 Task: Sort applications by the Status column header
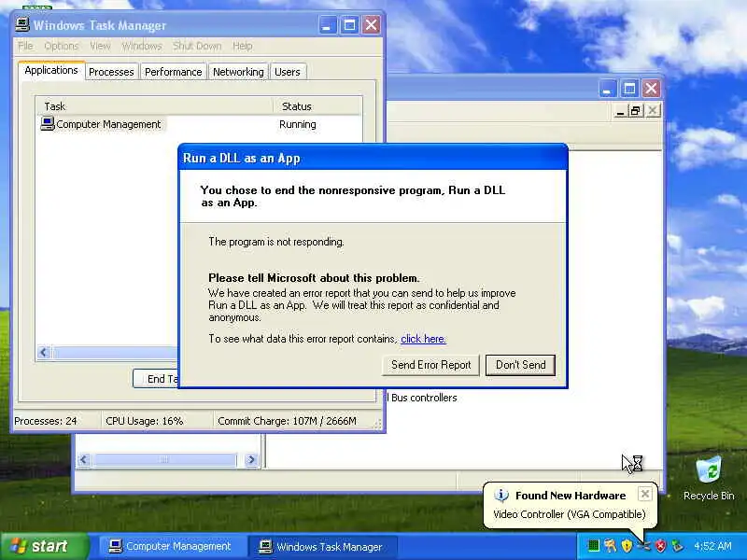pyautogui.click(x=317, y=106)
